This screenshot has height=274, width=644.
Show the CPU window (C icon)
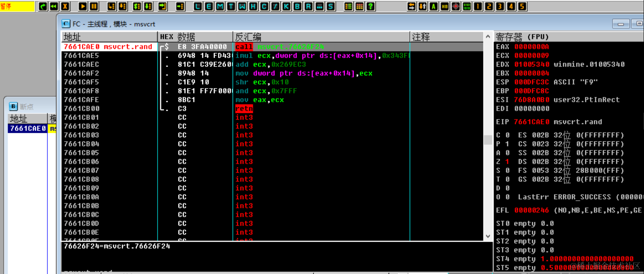click(x=265, y=6)
